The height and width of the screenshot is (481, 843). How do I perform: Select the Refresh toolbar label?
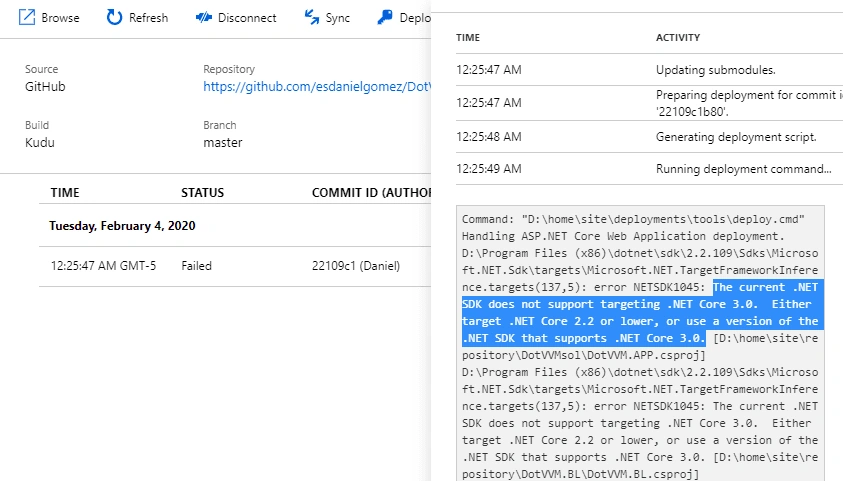148,18
